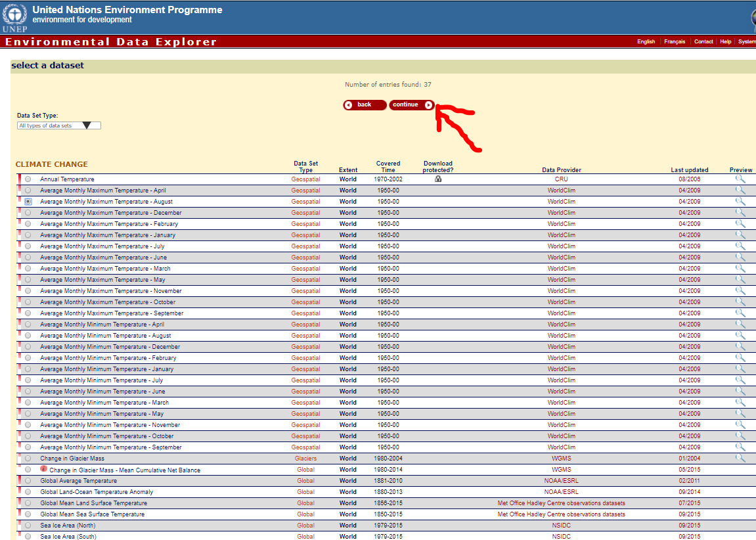Viewport: 756px width, 540px height.
Task: Select Global Mean Sea Surface Temperature radio
Action: (28, 514)
